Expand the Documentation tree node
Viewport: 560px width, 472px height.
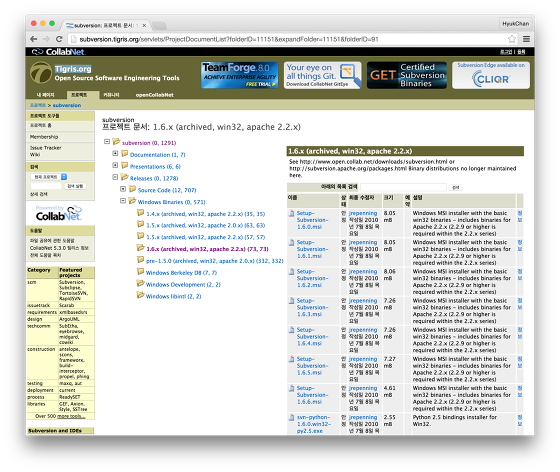pyautogui.click(x=115, y=154)
